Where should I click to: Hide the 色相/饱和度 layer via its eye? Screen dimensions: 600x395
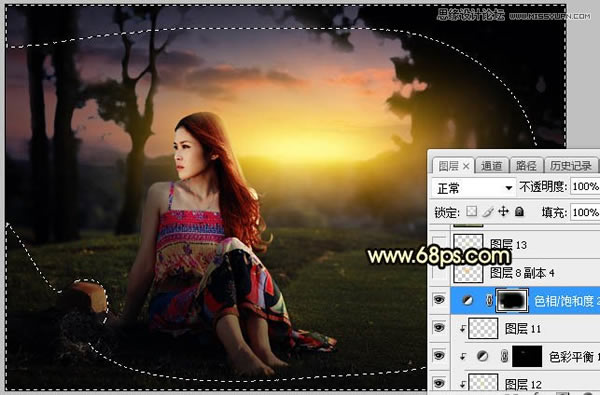point(439,300)
